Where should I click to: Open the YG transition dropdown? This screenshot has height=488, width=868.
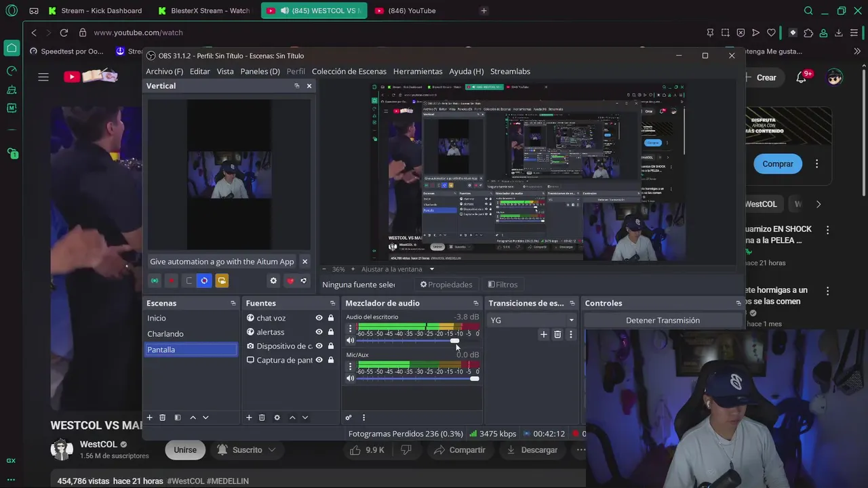coord(532,320)
